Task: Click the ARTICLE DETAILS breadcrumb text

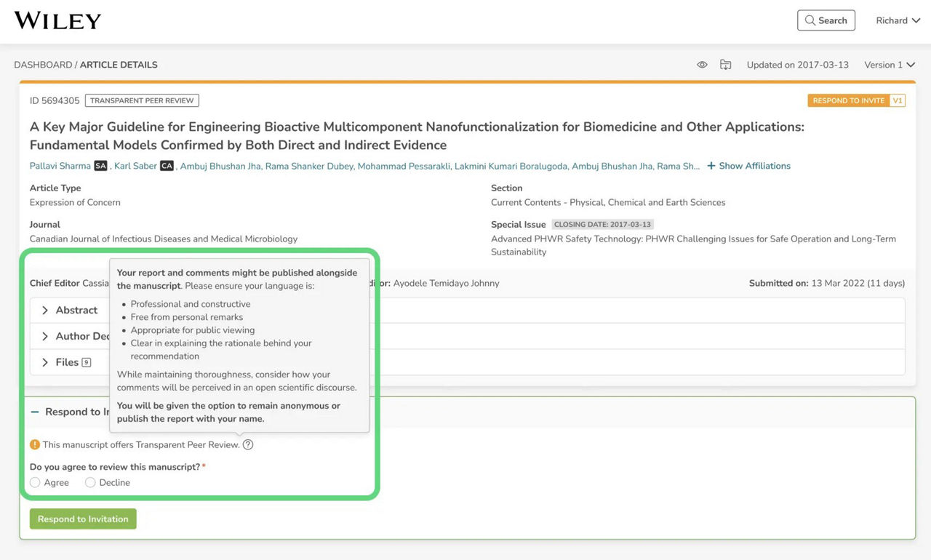Action: [x=119, y=65]
